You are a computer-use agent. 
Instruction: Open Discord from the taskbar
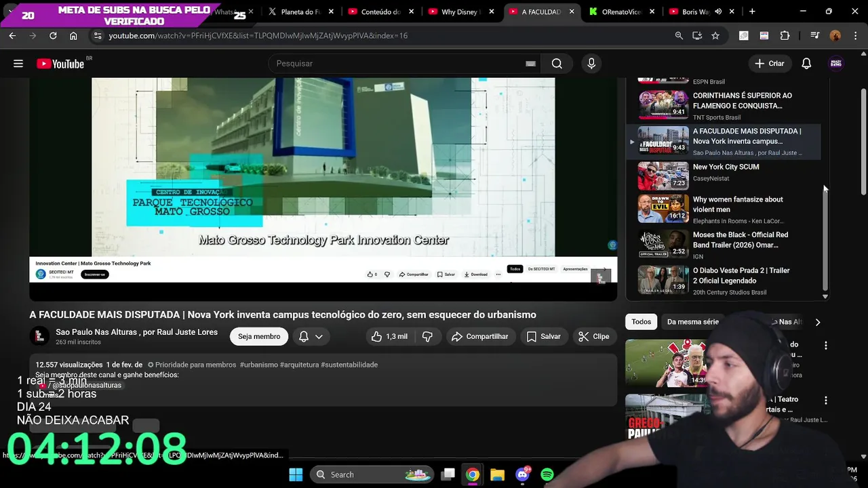click(x=522, y=474)
